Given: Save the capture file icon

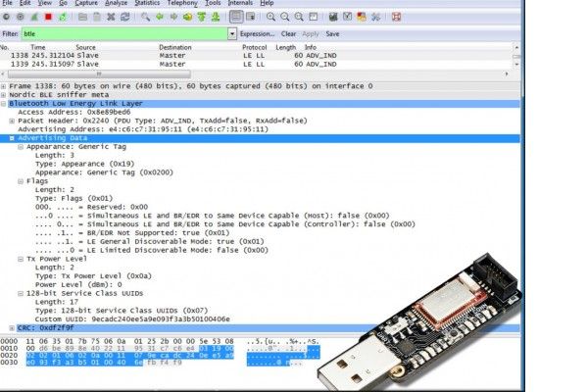Looking at the screenshot, I should click(x=97, y=17).
